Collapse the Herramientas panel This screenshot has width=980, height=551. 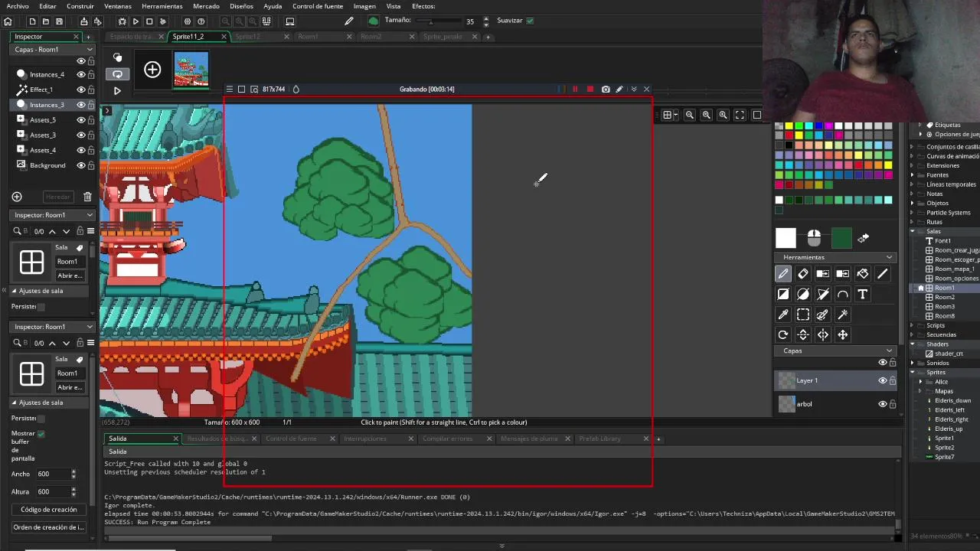click(x=889, y=257)
